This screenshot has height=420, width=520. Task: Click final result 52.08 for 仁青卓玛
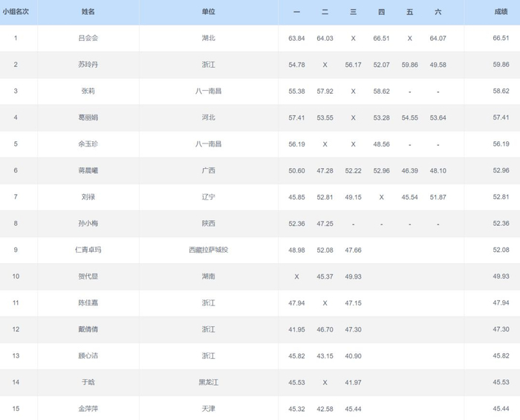pyautogui.click(x=501, y=250)
